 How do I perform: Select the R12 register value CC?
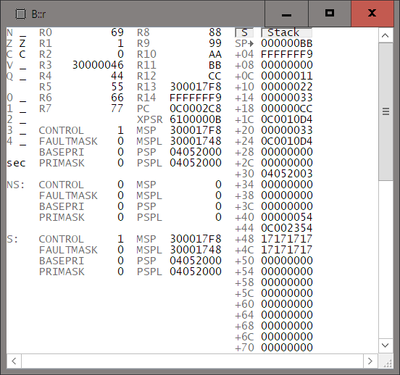[x=215, y=76]
